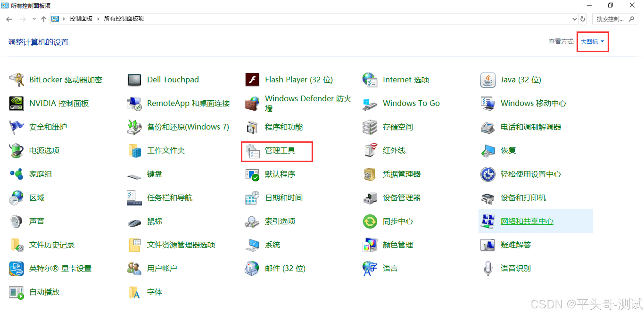644x315 pixels.
Task: Click the 恢复 icon
Action: pos(488,151)
